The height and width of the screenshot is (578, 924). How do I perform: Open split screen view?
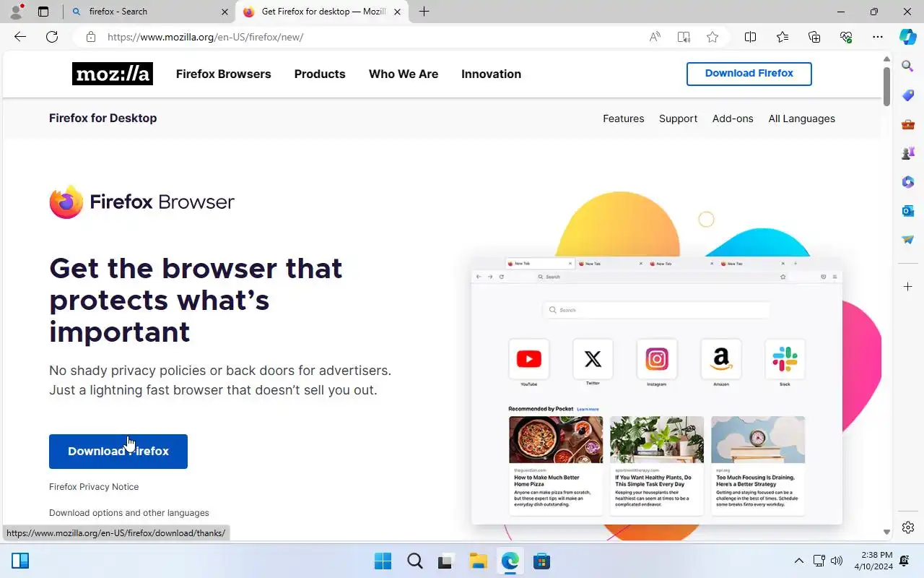click(750, 37)
